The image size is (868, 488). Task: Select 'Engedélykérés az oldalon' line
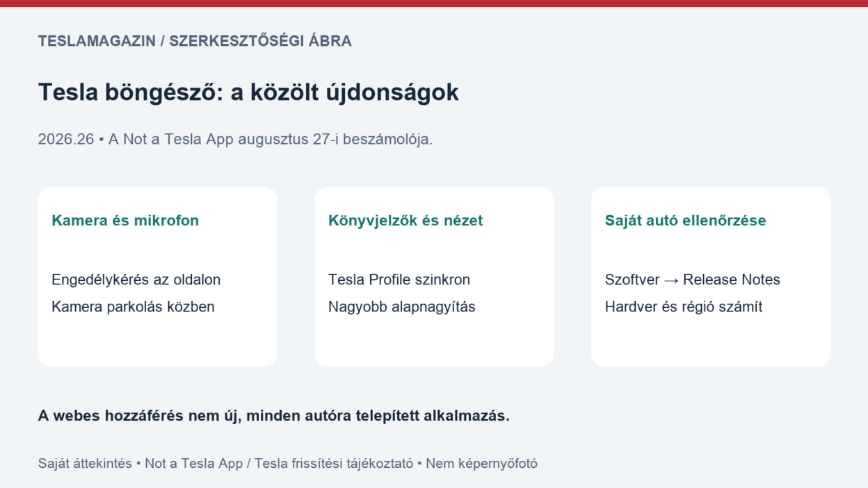(136, 279)
